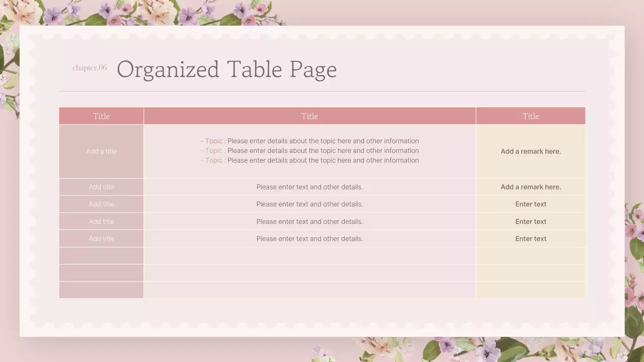
Task: Click the last "Add title" cell
Action: coord(101,239)
